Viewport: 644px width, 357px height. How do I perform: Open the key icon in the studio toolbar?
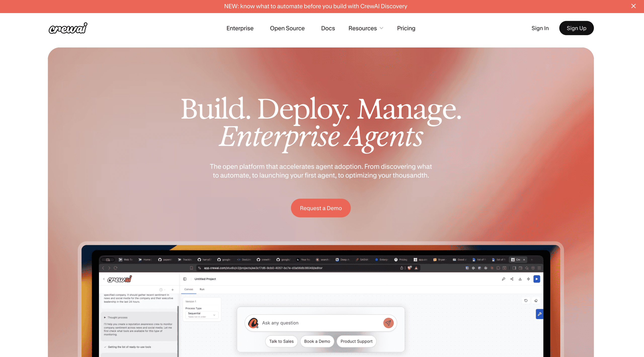tap(504, 279)
